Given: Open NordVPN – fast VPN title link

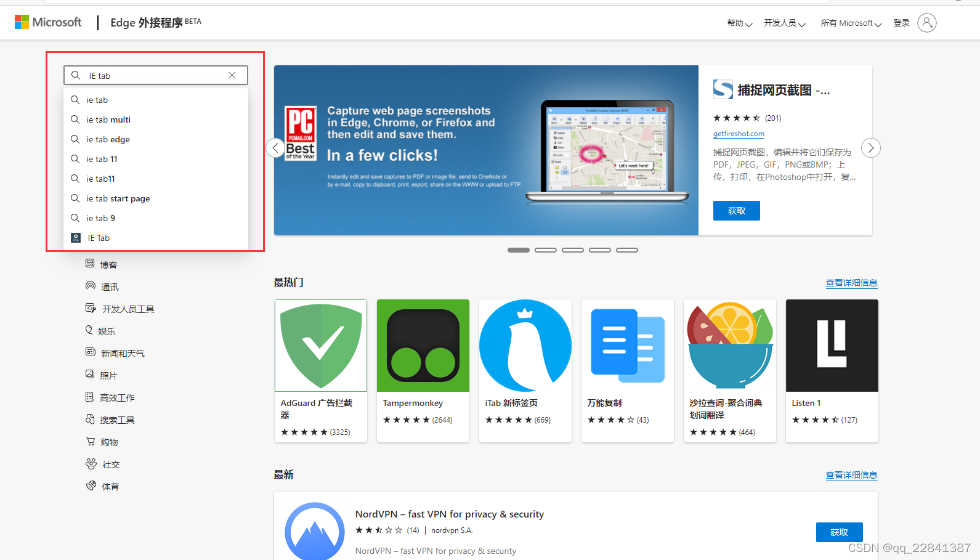Looking at the screenshot, I should pyautogui.click(x=450, y=514).
